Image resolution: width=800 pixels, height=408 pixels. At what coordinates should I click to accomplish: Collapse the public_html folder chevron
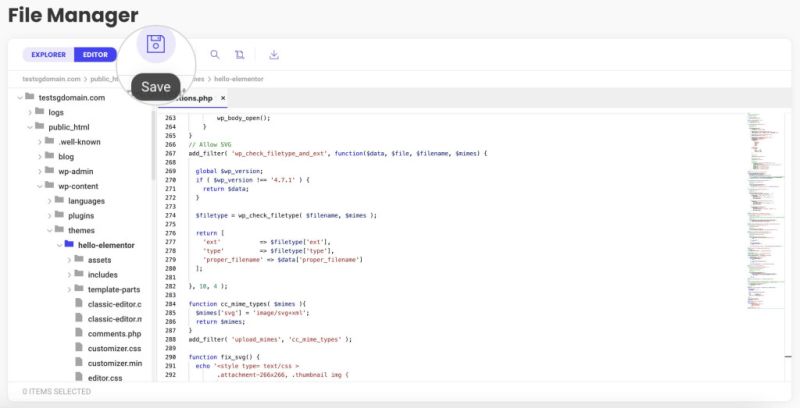pos(30,127)
